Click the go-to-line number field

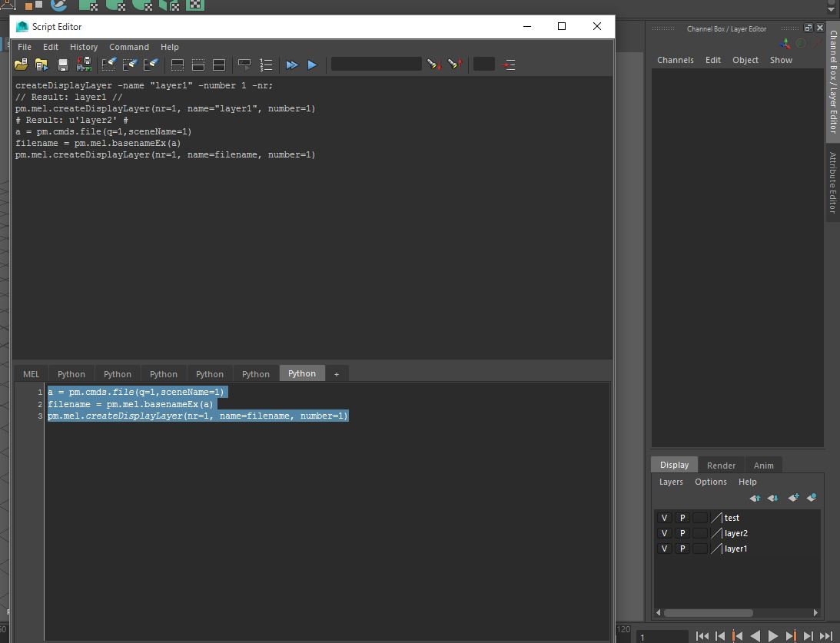pyautogui.click(x=483, y=65)
